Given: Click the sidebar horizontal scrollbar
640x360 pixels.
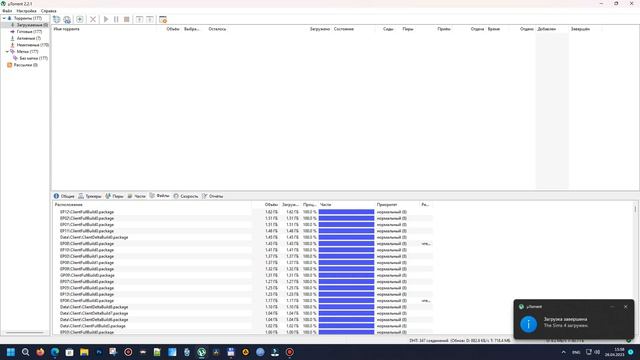Looking at the screenshot, I should [x=24, y=333].
